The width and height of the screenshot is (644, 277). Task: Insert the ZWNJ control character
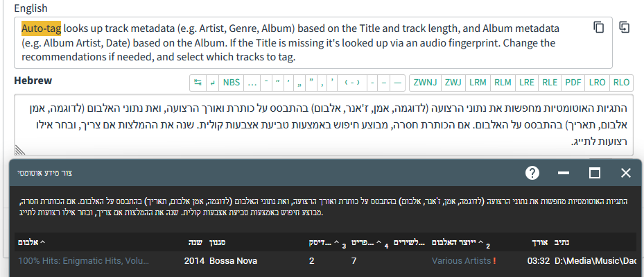point(425,83)
